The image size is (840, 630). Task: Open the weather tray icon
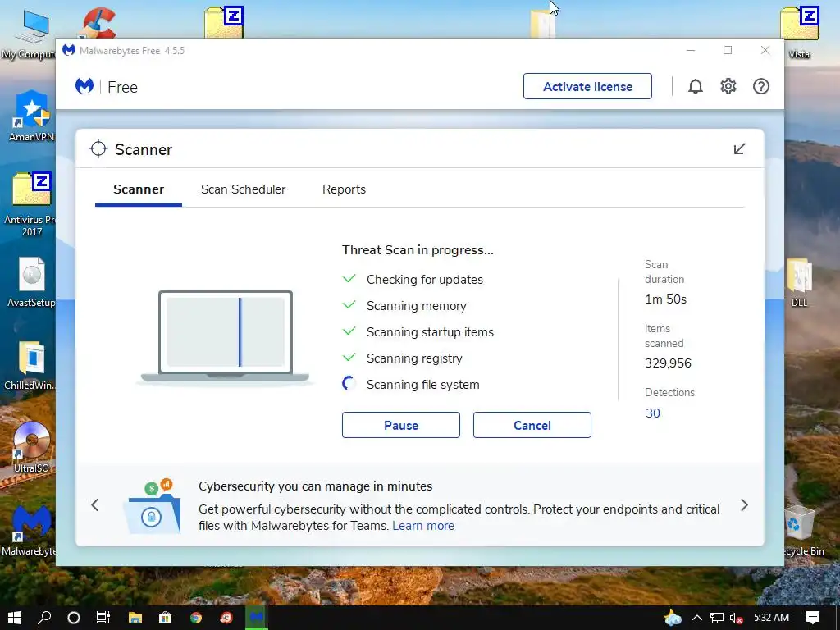pos(673,618)
